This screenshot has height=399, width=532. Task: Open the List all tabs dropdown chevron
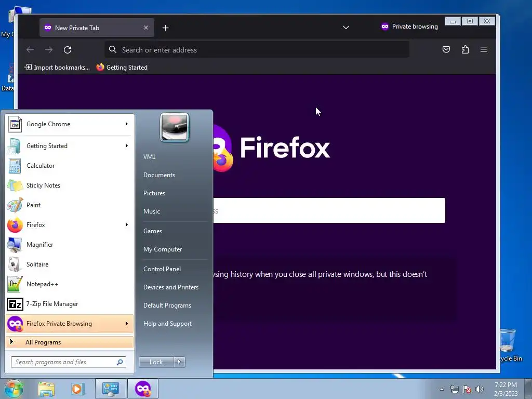coord(345,28)
